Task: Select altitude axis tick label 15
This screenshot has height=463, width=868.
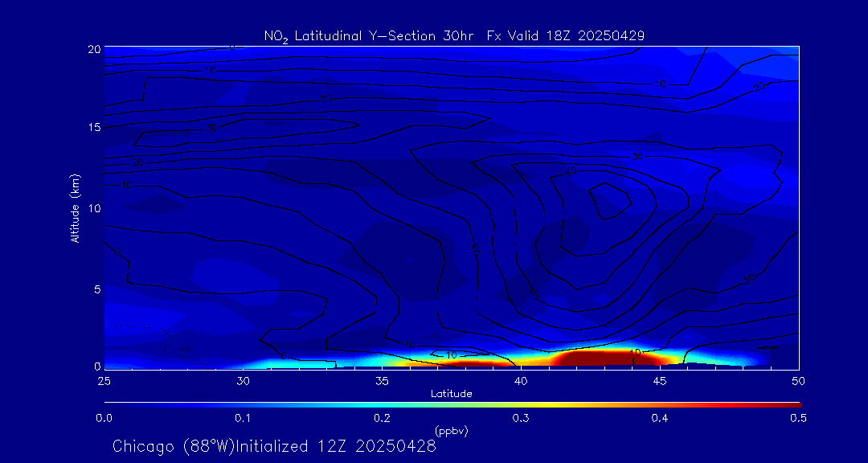Action: 93,127
